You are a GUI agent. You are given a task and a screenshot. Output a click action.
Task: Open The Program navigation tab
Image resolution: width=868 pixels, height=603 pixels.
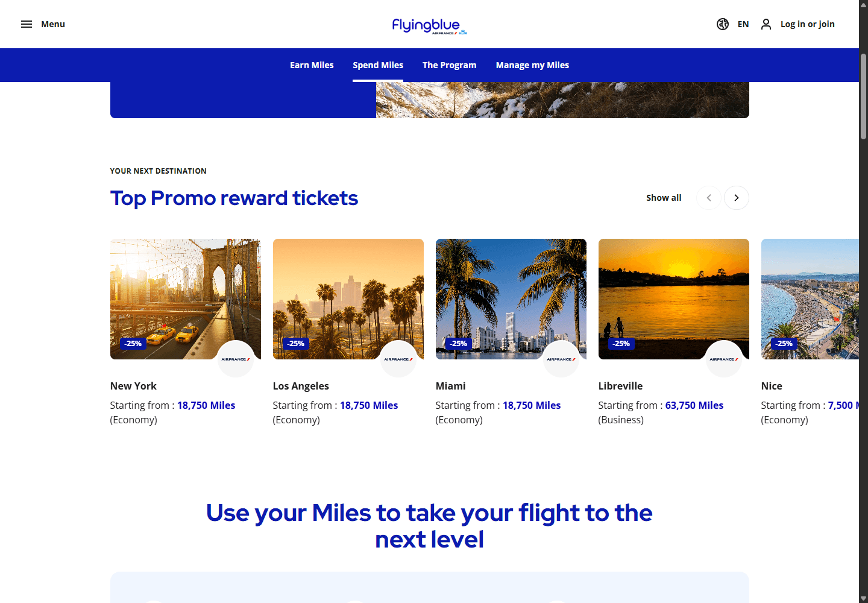point(449,65)
